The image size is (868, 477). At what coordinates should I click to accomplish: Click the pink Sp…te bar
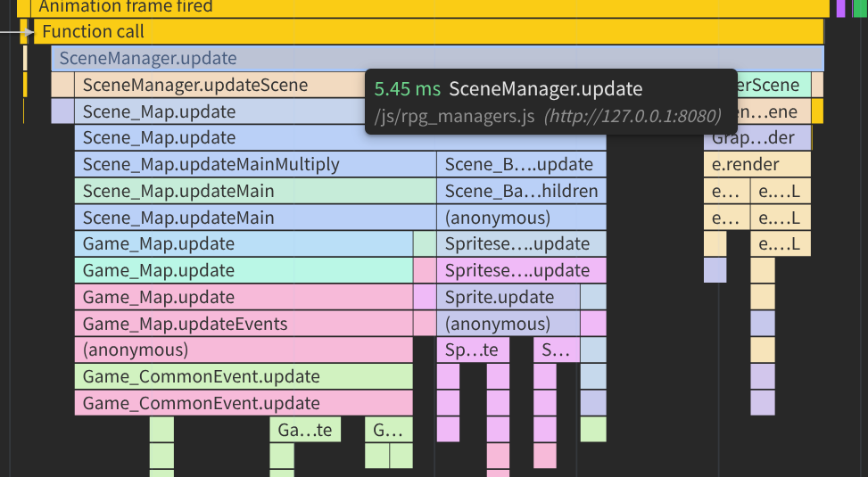point(473,350)
